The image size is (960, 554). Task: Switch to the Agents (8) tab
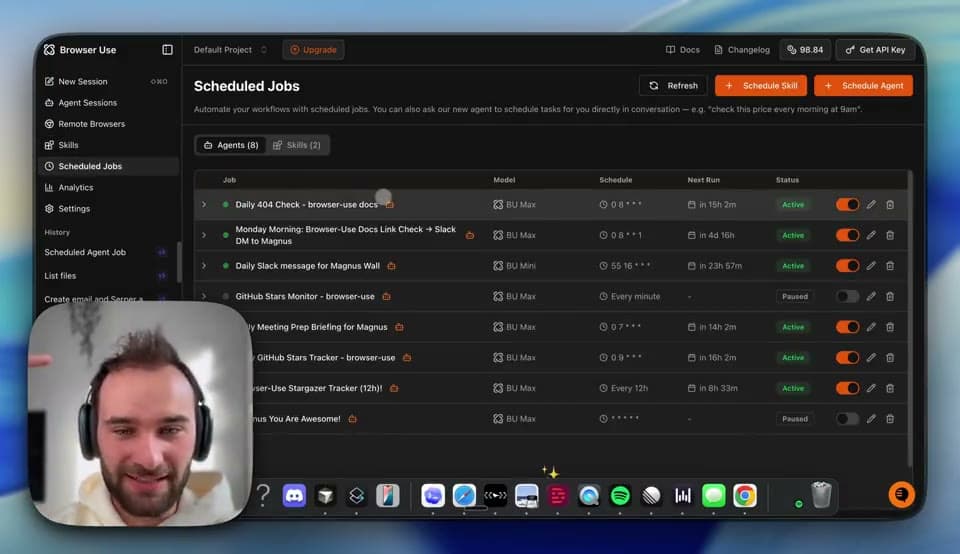point(231,145)
